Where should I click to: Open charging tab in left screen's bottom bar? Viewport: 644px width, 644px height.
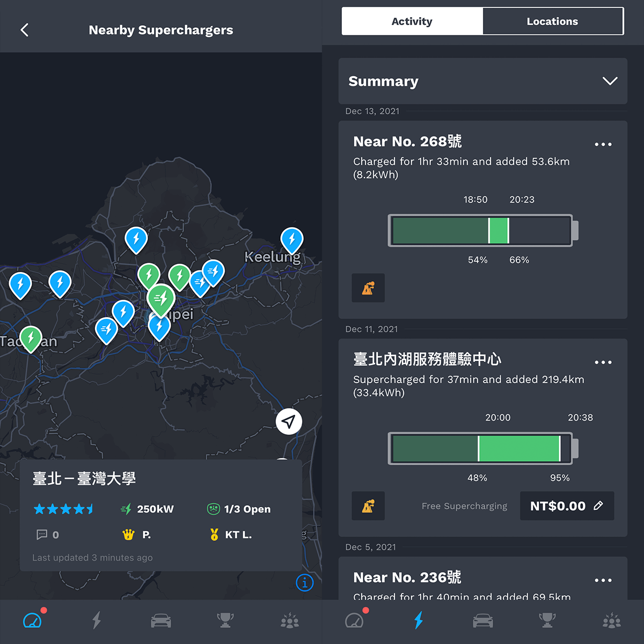(97, 620)
